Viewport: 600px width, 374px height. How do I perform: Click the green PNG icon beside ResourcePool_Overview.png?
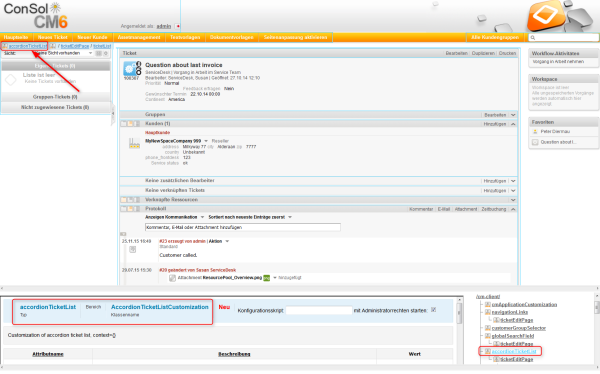267,278
